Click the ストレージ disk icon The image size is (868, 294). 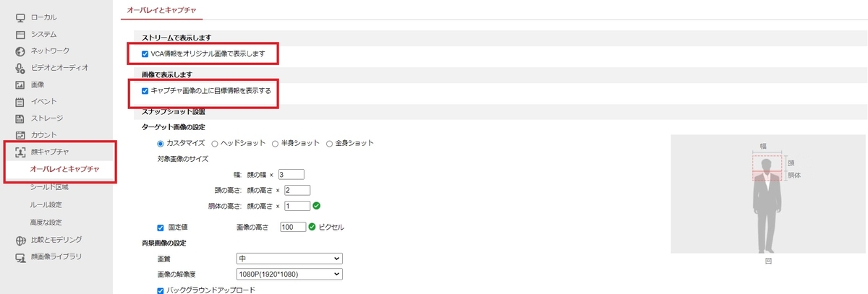pos(20,118)
